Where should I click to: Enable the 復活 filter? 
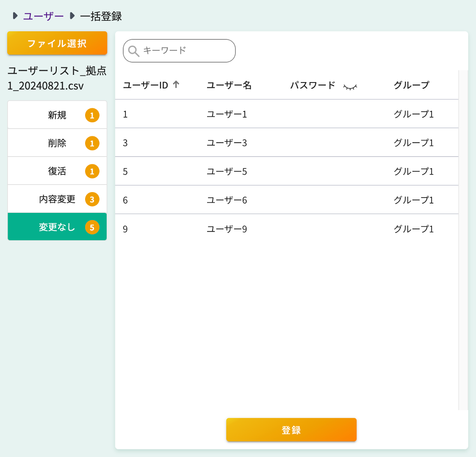tap(57, 171)
